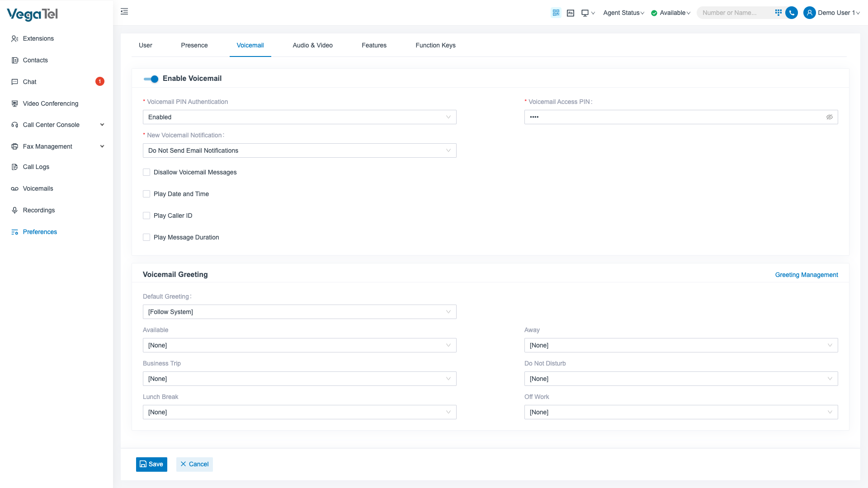
Task: Enable Disallow Voicemail Messages checkbox
Action: click(x=146, y=172)
